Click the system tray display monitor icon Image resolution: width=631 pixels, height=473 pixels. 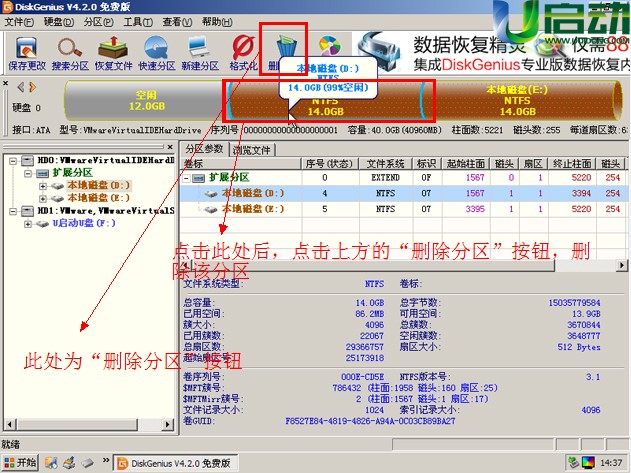[588, 463]
